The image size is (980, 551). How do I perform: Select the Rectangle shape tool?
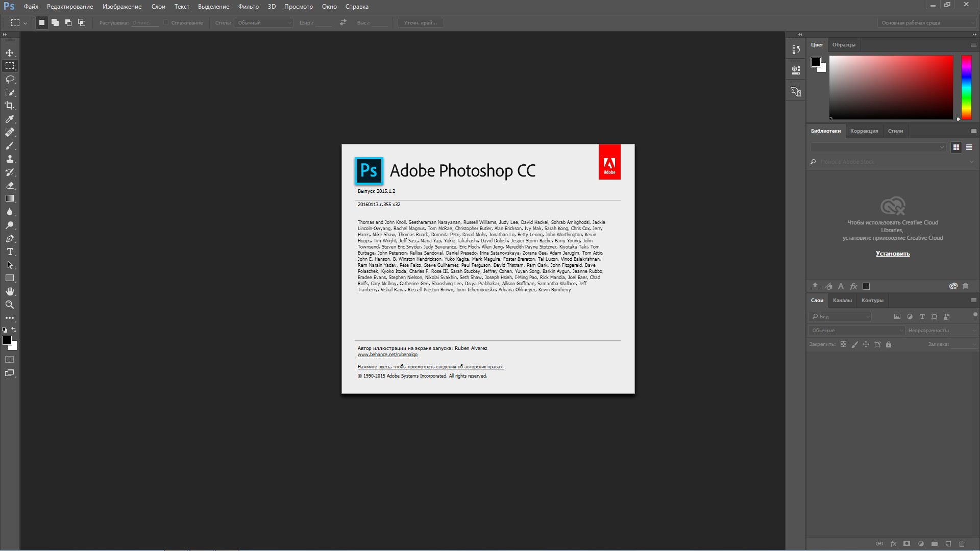10,278
